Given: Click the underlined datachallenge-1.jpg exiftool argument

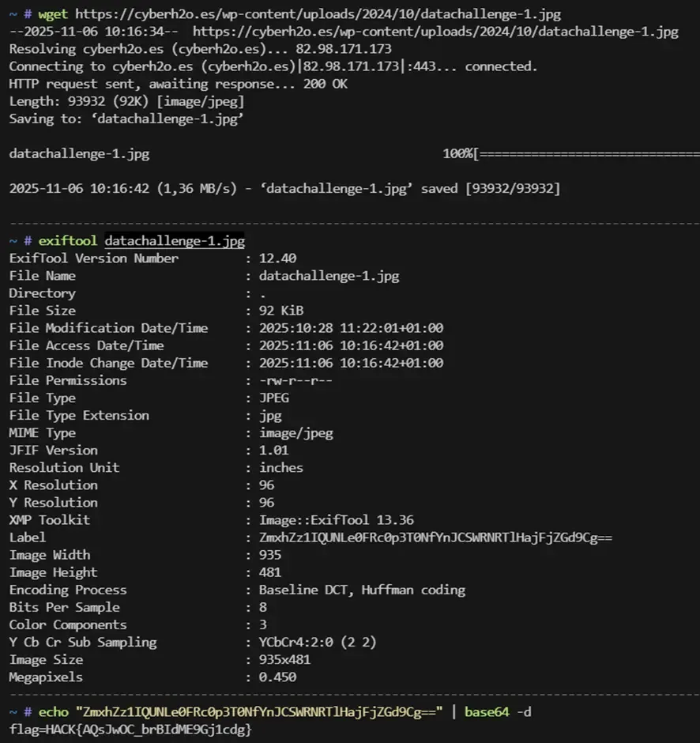Looking at the screenshot, I should pos(175,241).
